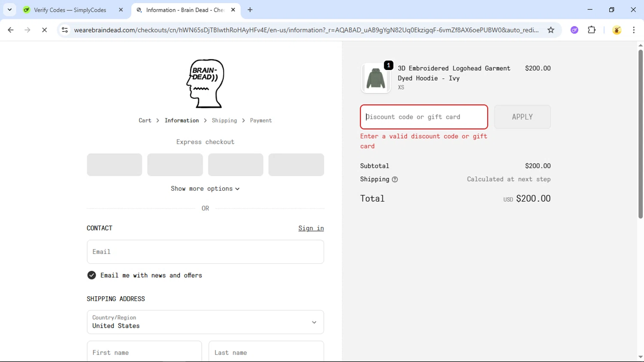Select the Shipping breadcrumb
The height and width of the screenshot is (362, 644).
(x=224, y=121)
